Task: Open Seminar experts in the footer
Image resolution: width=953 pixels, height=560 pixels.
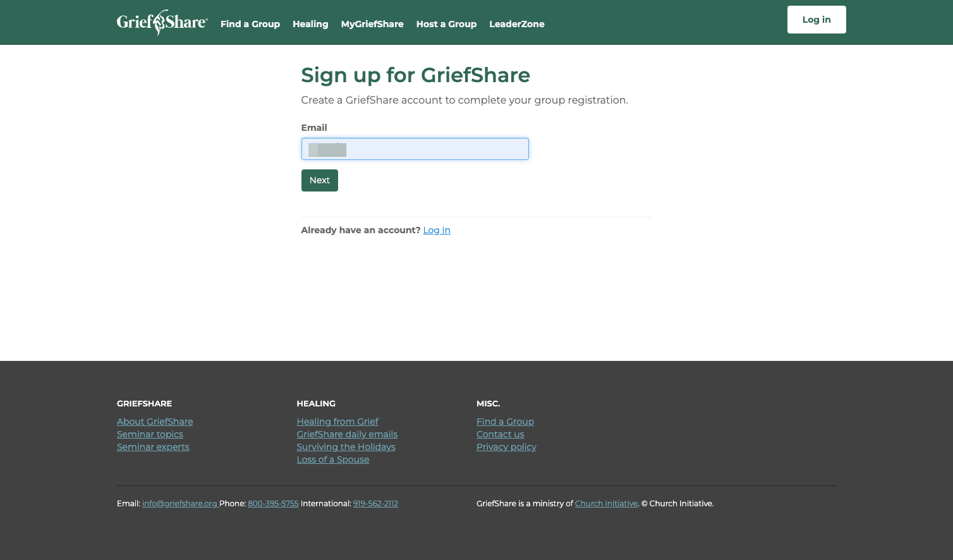Action: coord(153,447)
